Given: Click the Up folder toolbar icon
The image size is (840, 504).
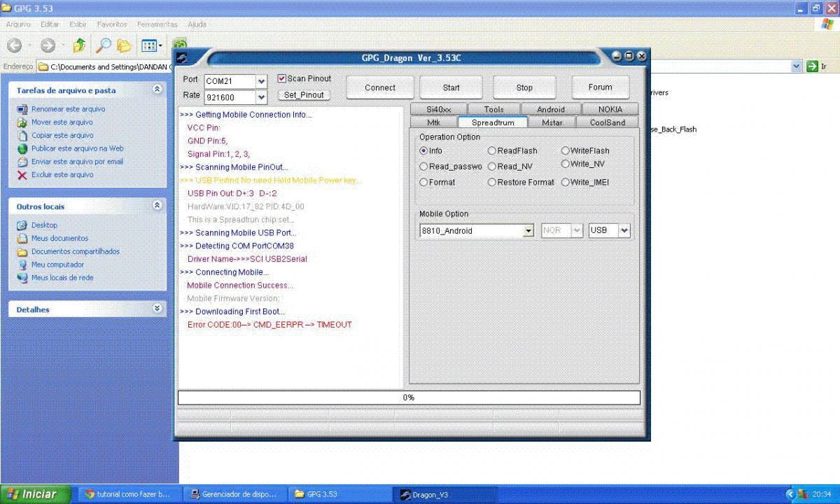Looking at the screenshot, I should pyautogui.click(x=79, y=45).
